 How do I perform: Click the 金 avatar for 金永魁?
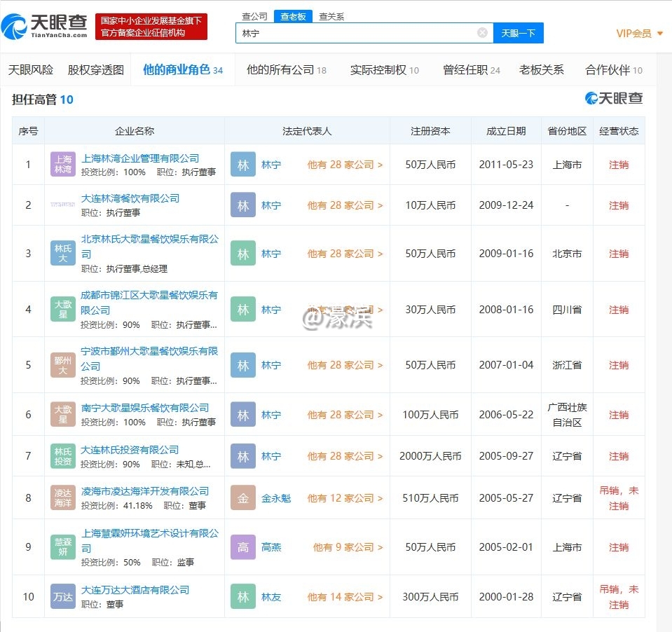243,498
